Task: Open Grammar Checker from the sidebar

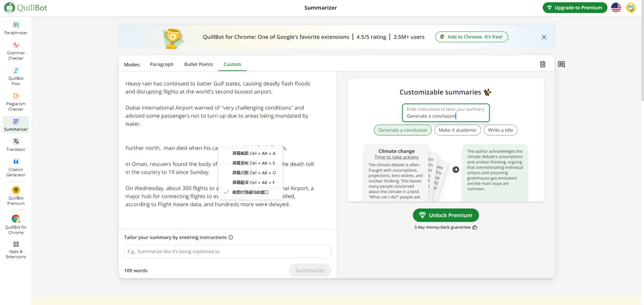Action: 16,51
